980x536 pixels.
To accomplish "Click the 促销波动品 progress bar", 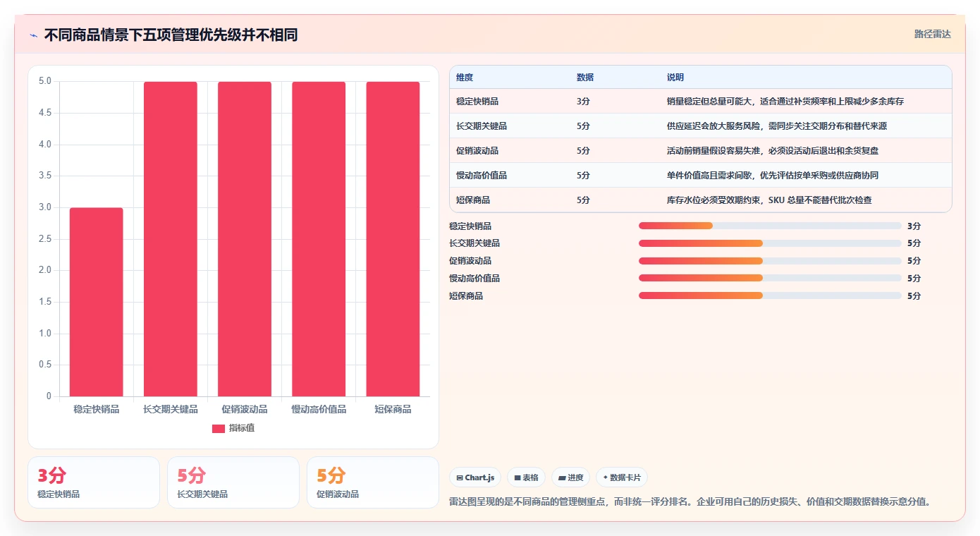I will point(770,261).
